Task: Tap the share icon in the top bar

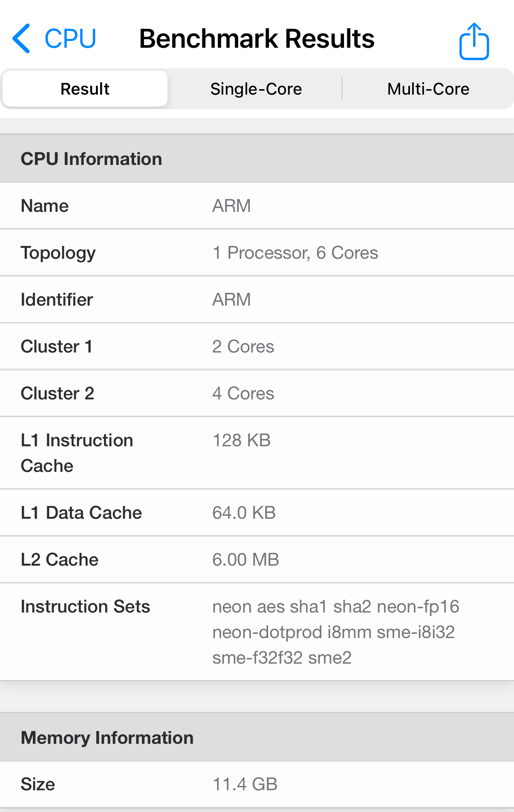Action: [x=474, y=41]
